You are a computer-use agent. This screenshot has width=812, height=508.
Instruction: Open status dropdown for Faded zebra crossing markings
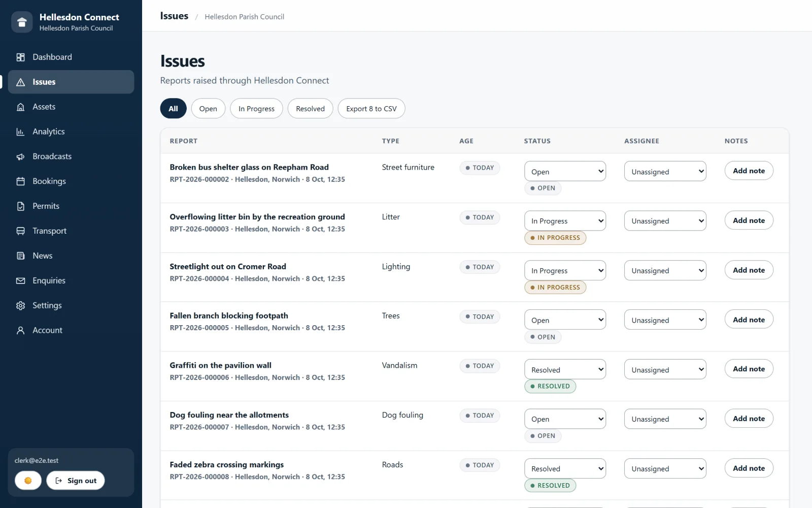tap(565, 468)
